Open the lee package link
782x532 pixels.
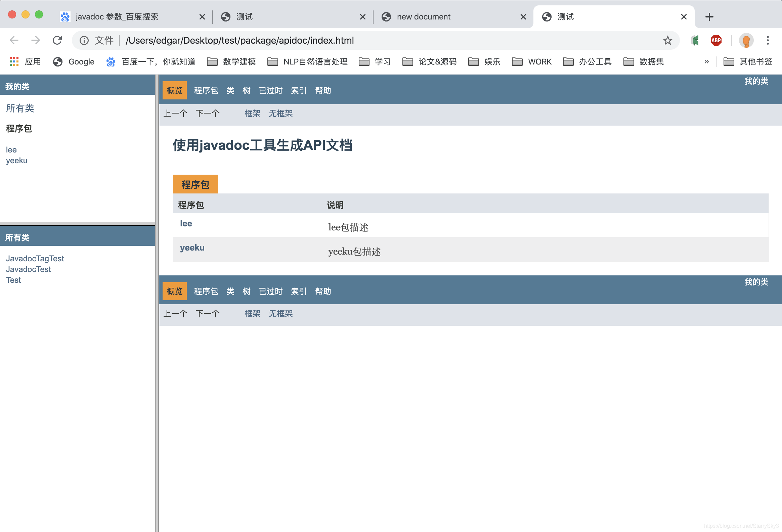(x=186, y=223)
